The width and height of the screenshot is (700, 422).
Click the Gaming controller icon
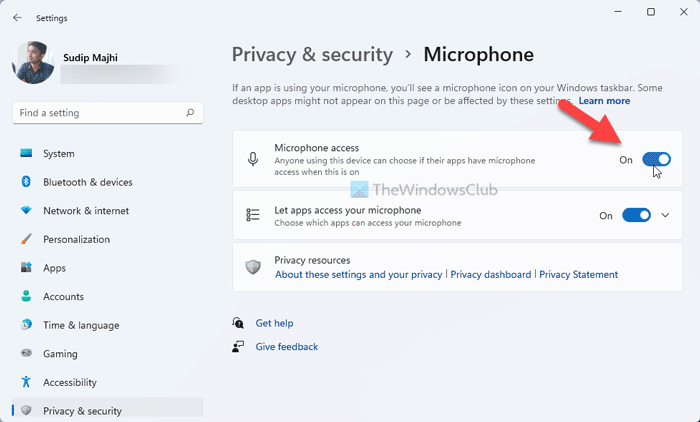point(24,354)
